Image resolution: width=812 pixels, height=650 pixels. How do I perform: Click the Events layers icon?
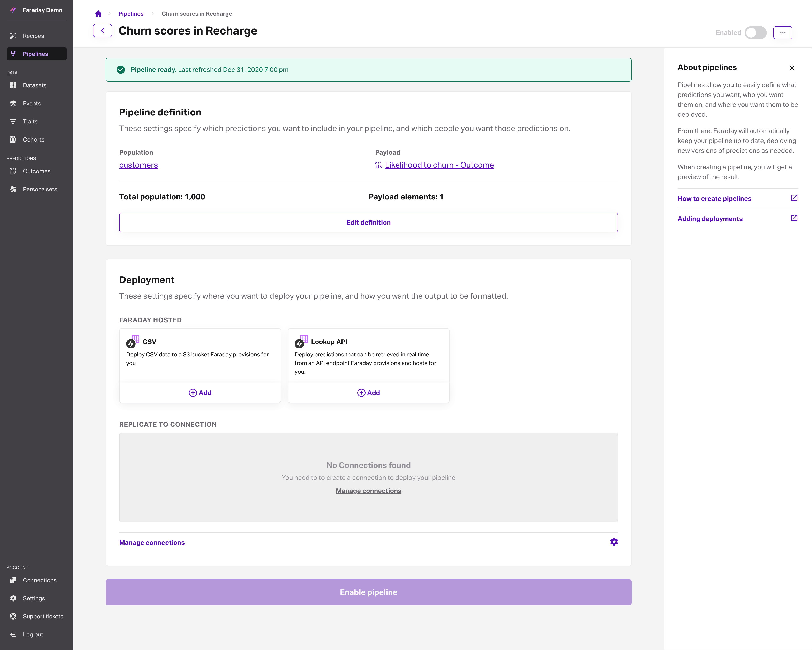(13, 104)
